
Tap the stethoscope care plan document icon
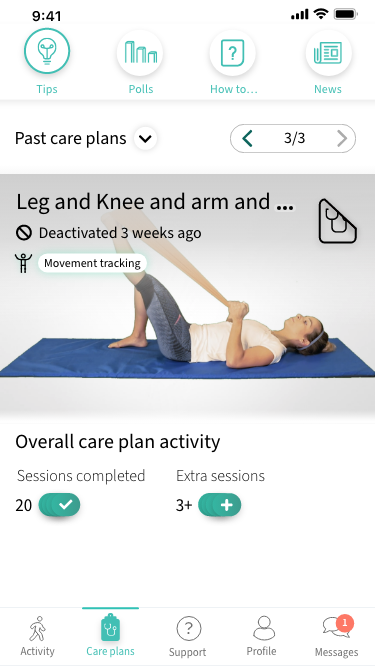coord(337,221)
